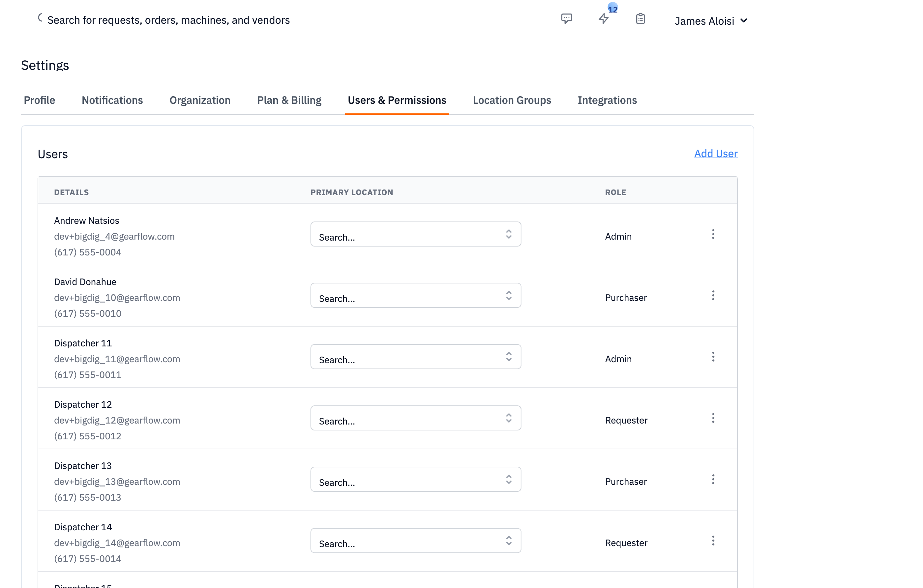Click the name Dispatcher 14
The width and height of the screenshot is (923, 588).
point(83,527)
